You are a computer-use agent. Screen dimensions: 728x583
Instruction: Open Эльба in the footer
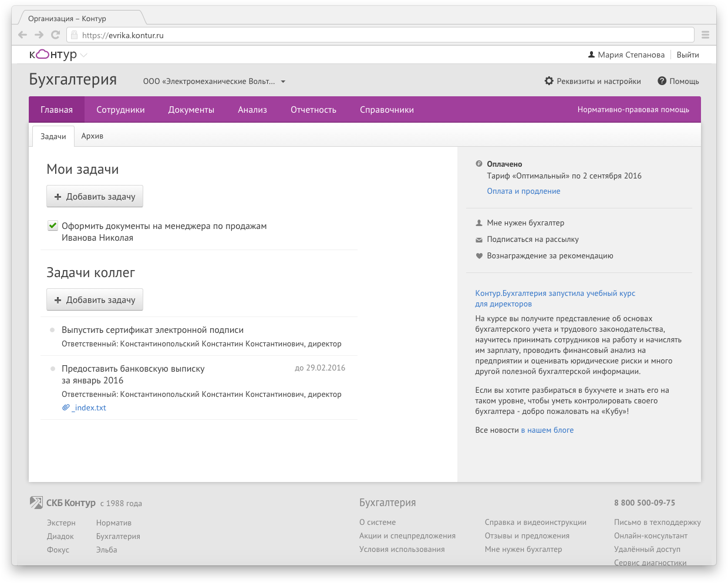click(107, 550)
